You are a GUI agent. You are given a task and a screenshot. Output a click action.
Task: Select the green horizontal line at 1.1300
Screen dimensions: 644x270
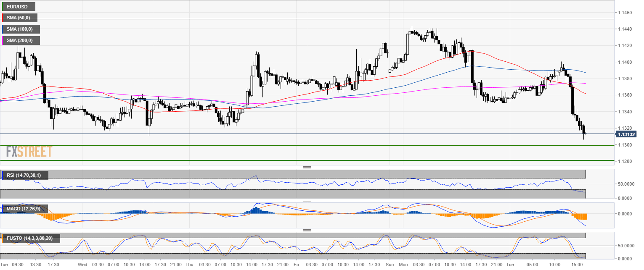[x=294, y=145]
